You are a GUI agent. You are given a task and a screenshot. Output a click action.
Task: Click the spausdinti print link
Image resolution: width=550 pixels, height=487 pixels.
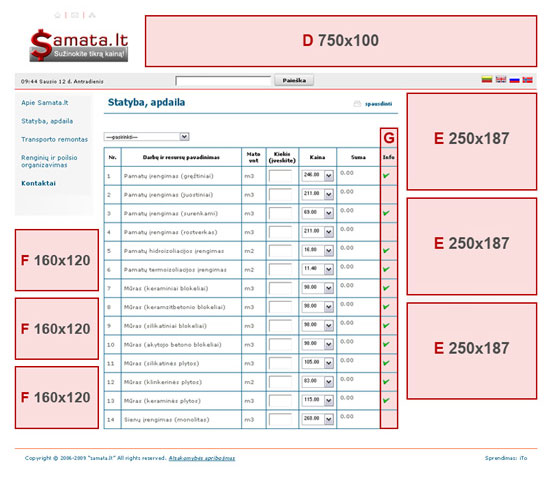click(378, 104)
